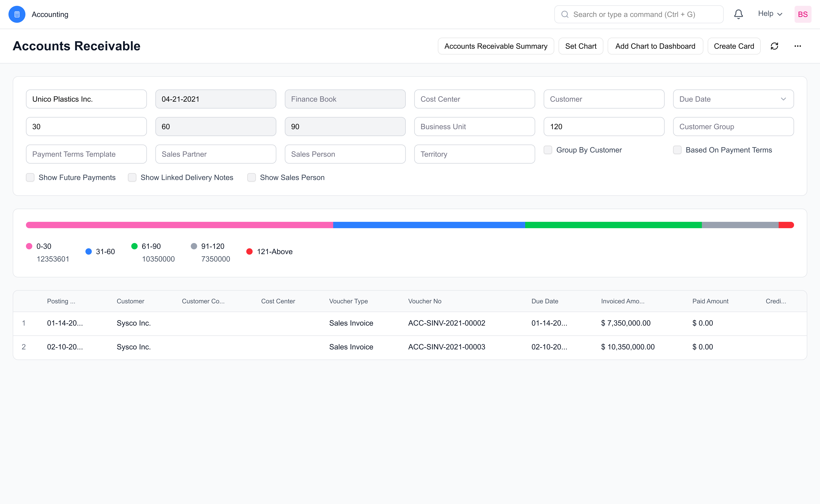Open the three-dots more options menu
Viewport: 820px width, 504px height.
[x=797, y=46]
